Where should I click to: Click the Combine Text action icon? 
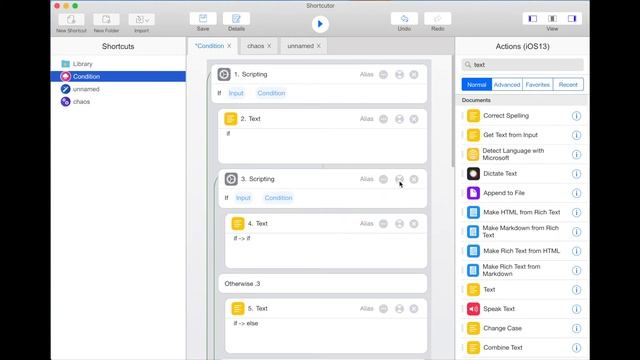pyautogui.click(x=473, y=348)
